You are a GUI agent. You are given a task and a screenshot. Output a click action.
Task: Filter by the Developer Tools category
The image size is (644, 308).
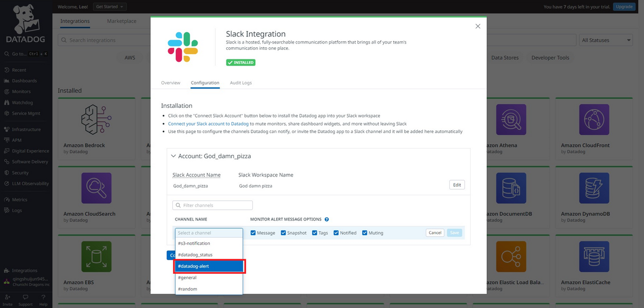550,57
